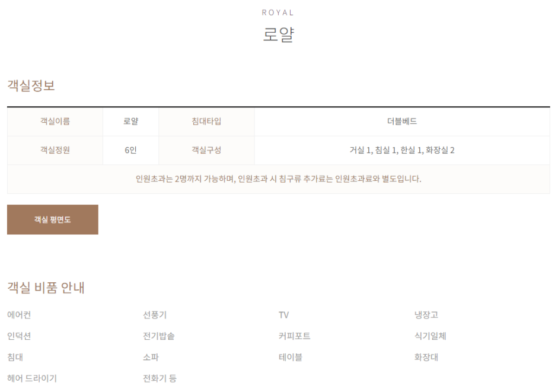Select the 테이블 amenity item
This screenshot has width=555, height=392.
[x=291, y=357]
